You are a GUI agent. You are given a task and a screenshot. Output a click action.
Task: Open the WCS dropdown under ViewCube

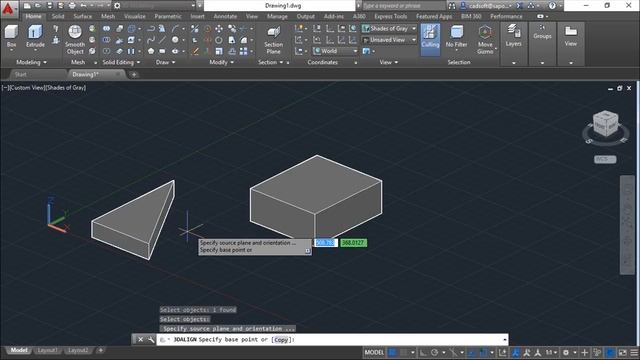(605, 159)
